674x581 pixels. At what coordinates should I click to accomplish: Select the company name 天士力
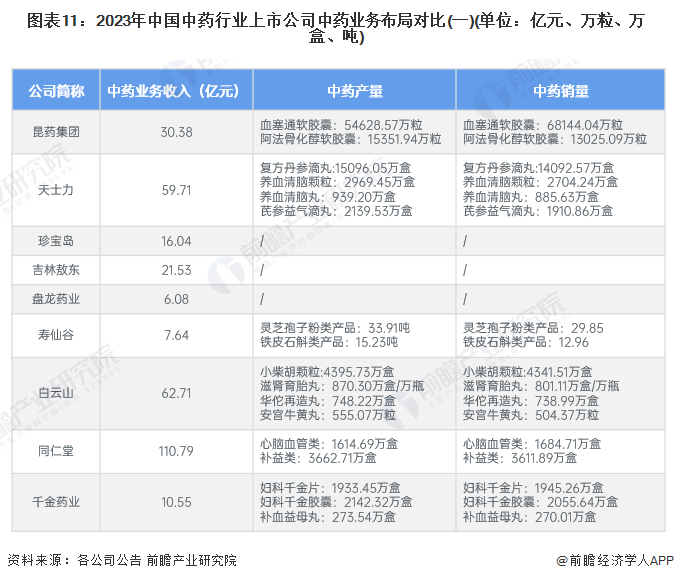tap(56, 190)
